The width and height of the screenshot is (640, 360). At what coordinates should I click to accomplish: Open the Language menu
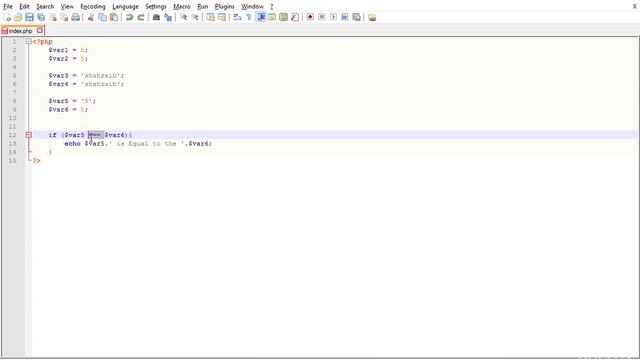point(125,7)
